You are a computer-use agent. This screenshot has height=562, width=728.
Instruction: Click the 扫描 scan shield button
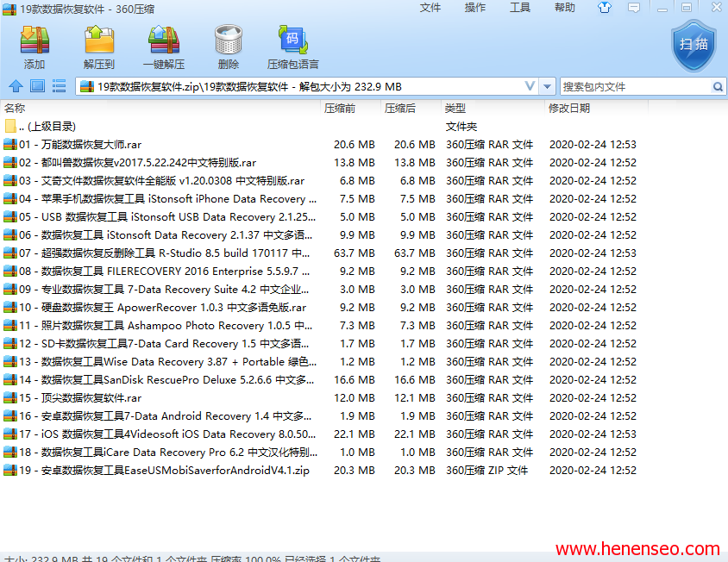pyautogui.click(x=693, y=45)
